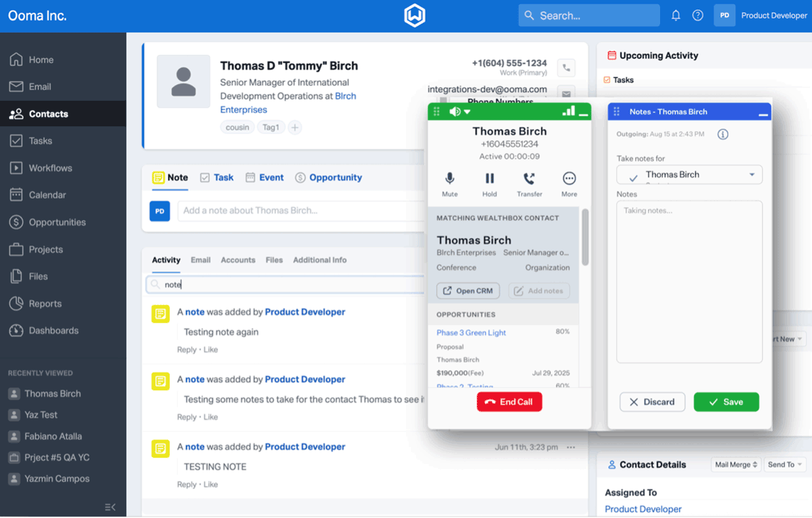Image resolution: width=812 pixels, height=518 pixels.
Task: Click the Notes text area
Action: point(688,284)
